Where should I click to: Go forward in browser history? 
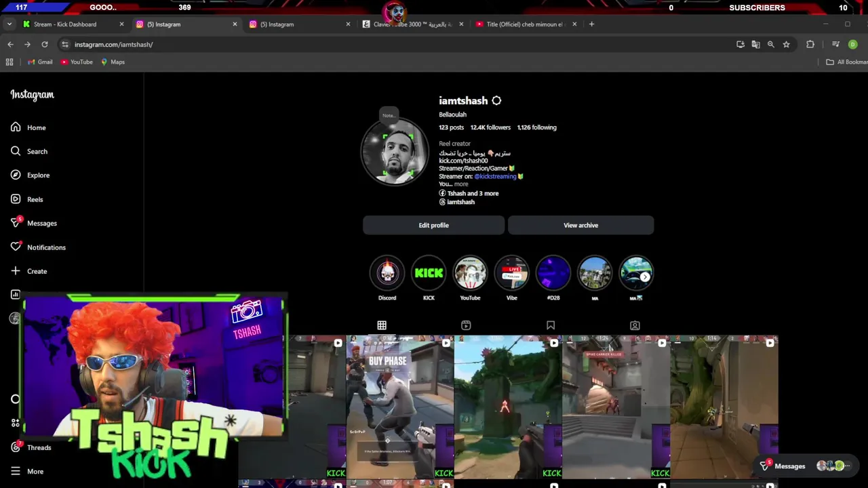pos(27,44)
